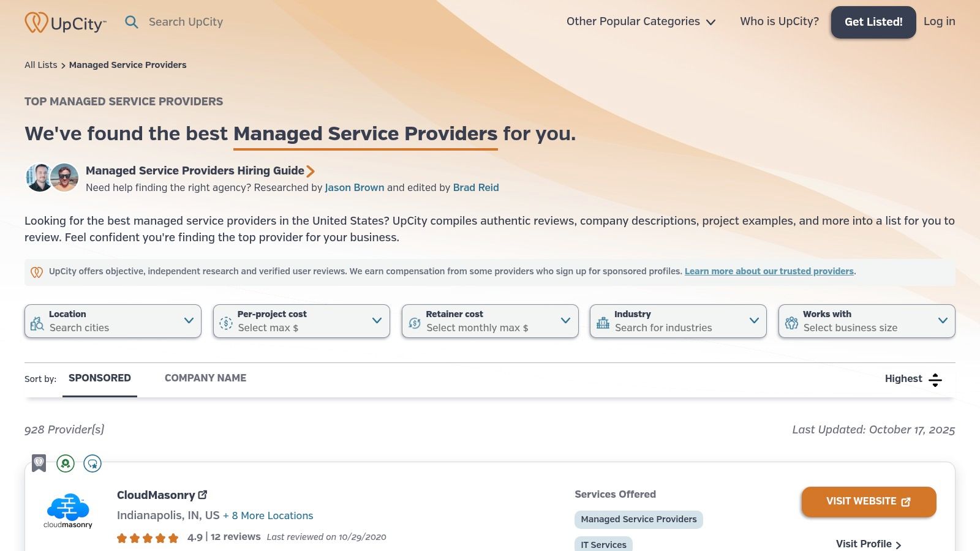This screenshot has width=980, height=551.
Task: Click the search magnifier icon
Action: 132,22
